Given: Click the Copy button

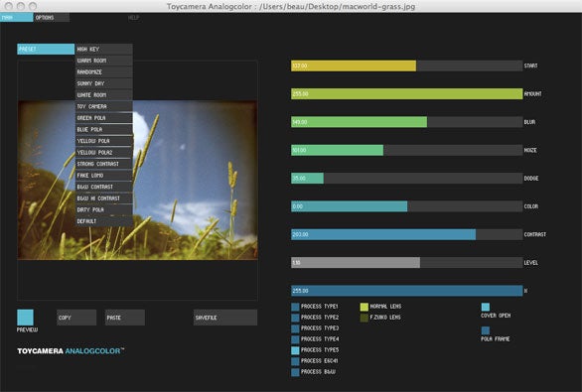Looking at the screenshot, I should pyautogui.click(x=76, y=318).
